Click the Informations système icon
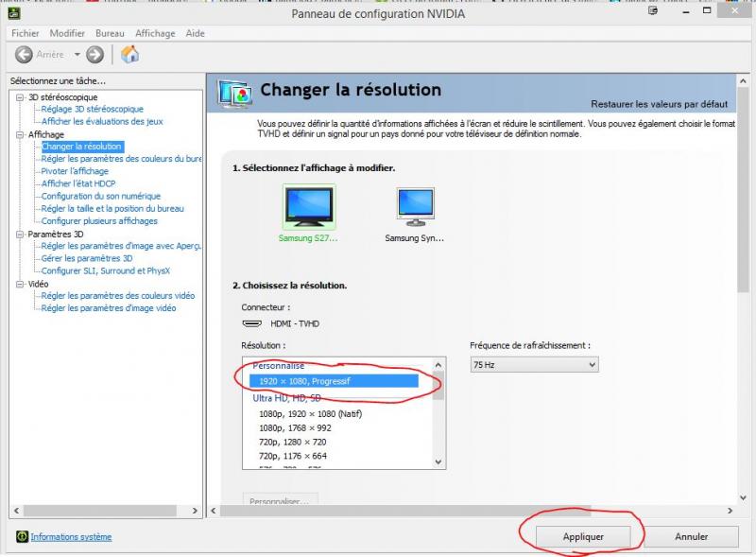The width and height of the screenshot is (756, 557). (x=23, y=536)
